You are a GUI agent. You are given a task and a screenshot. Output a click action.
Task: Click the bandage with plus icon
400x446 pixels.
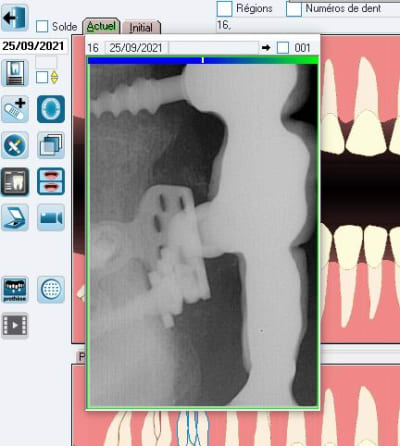[x=15, y=109]
